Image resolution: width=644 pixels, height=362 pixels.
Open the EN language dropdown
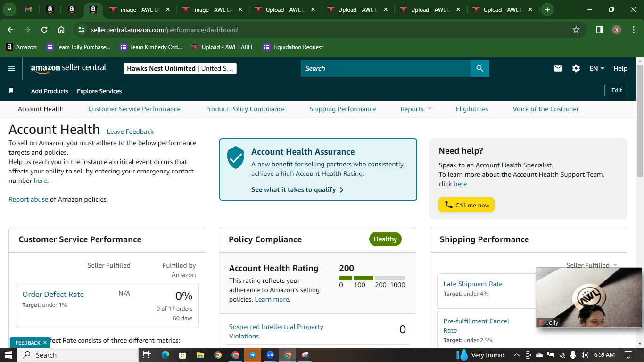(x=597, y=68)
